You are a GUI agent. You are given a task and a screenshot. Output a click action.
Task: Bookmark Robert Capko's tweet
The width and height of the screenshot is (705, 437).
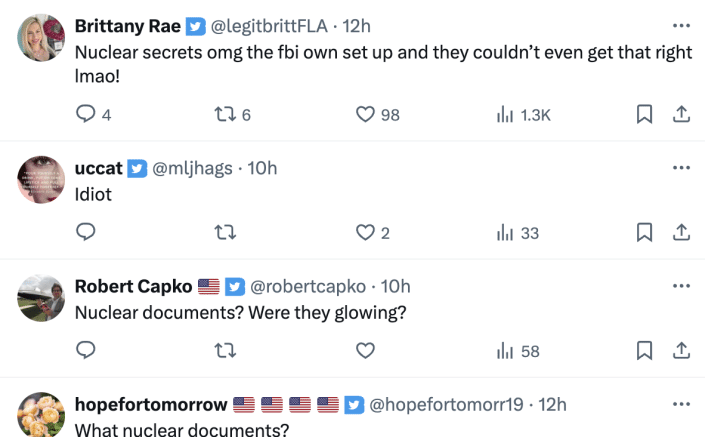click(x=645, y=350)
